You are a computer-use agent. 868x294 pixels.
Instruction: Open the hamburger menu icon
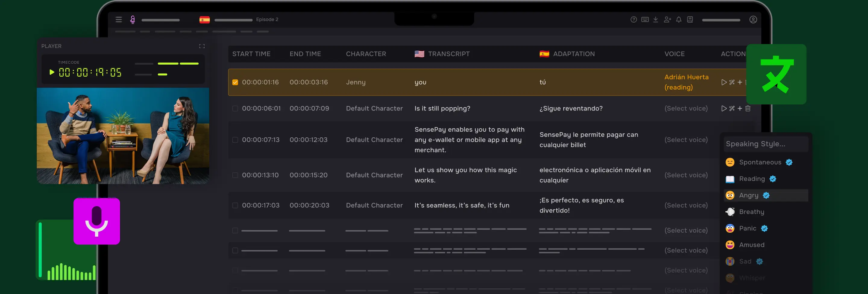pyautogui.click(x=119, y=20)
